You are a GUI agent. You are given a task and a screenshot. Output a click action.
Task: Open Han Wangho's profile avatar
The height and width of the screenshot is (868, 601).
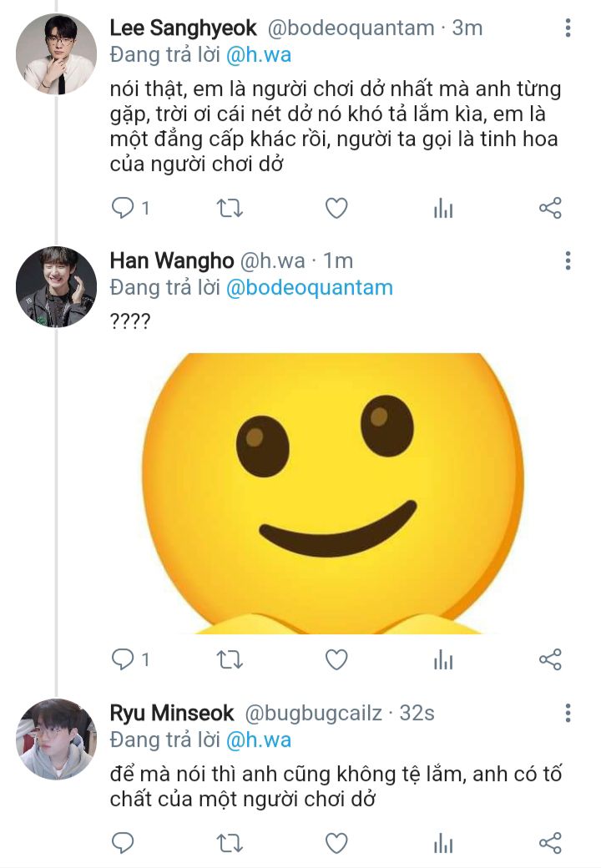pos(57,286)
